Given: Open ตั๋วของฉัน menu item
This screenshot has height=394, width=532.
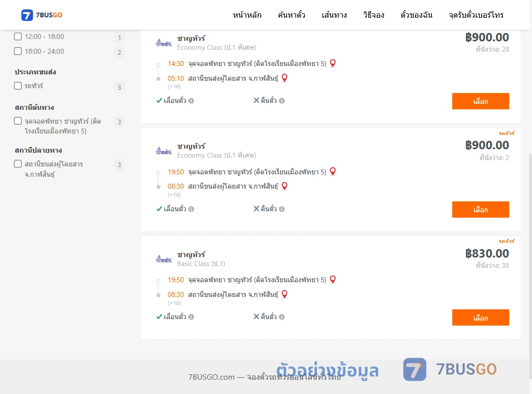Looking at the screenshot, I should 416,15.
